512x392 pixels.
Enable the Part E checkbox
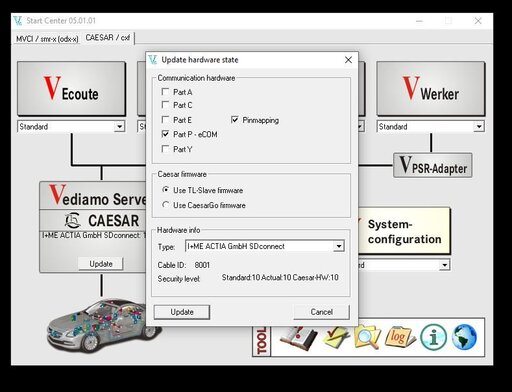point(165,119)
